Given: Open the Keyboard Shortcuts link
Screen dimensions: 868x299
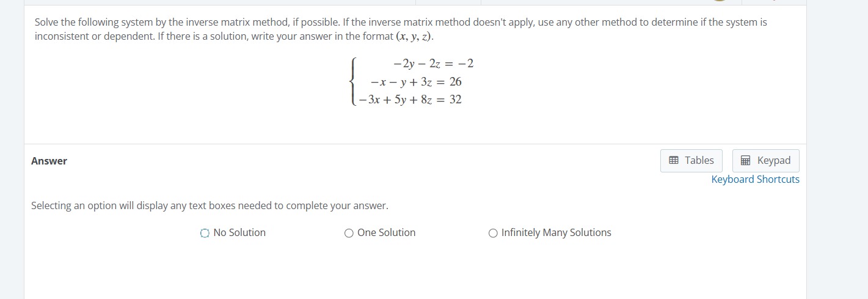Looking at the screenshot, I should (755, 179).
